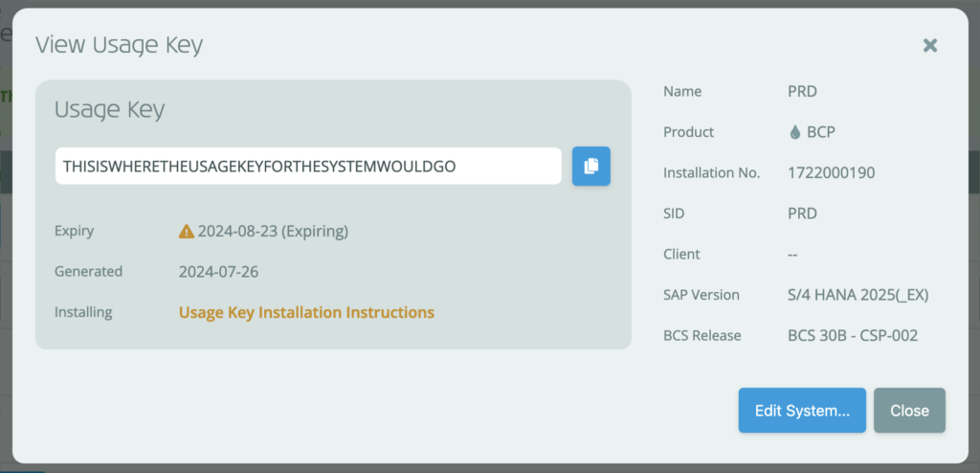The image size is (980, 473).
Task: Click inside the usage key text field
Action: click(308, 166)
